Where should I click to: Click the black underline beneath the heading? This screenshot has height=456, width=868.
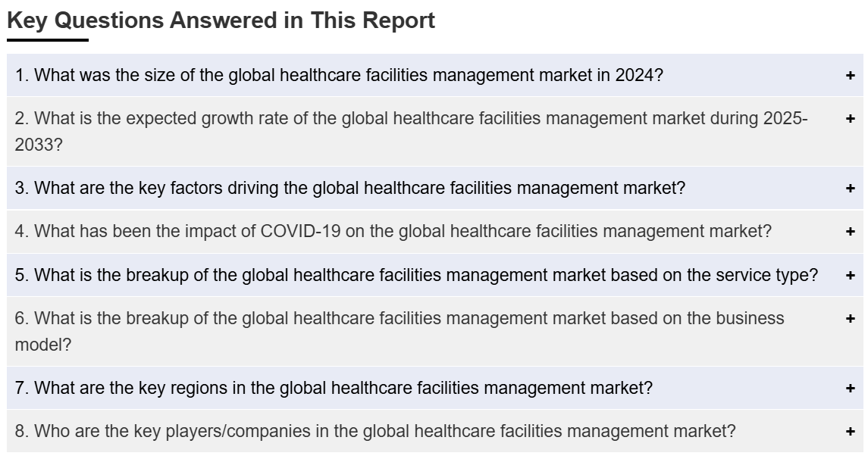coord(48,39)
